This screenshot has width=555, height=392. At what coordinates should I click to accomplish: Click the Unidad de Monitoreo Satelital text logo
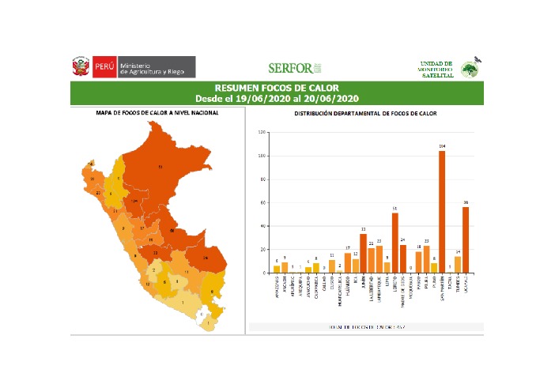[x=436, y=69]
